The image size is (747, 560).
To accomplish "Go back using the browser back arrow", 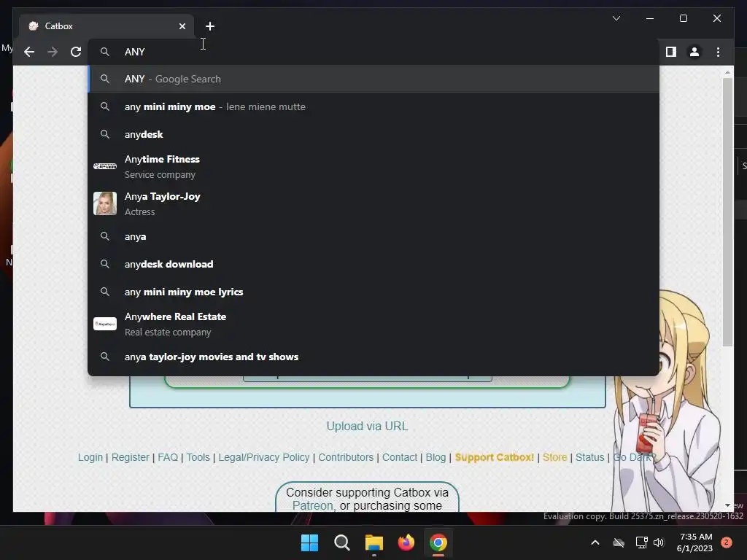I will (x=29, y=52).
